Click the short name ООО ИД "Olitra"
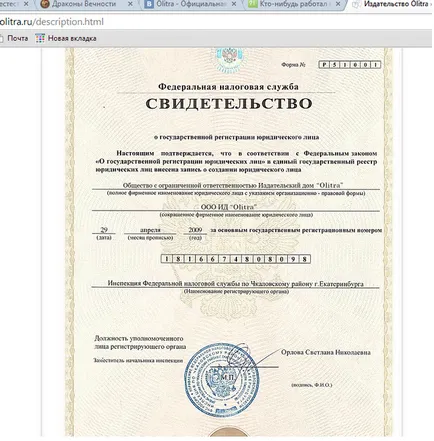Viewport: 434px width, 441px height. tap(229, 207)
